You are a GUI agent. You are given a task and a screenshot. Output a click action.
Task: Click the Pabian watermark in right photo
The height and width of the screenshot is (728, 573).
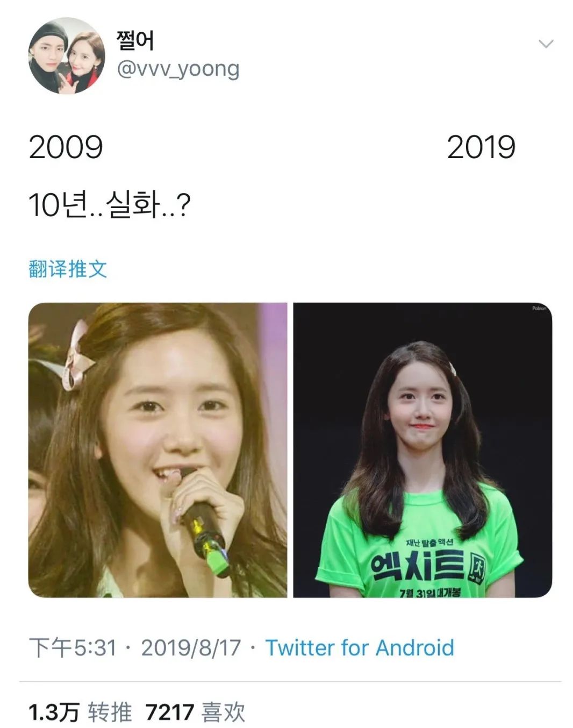point(539,309)
